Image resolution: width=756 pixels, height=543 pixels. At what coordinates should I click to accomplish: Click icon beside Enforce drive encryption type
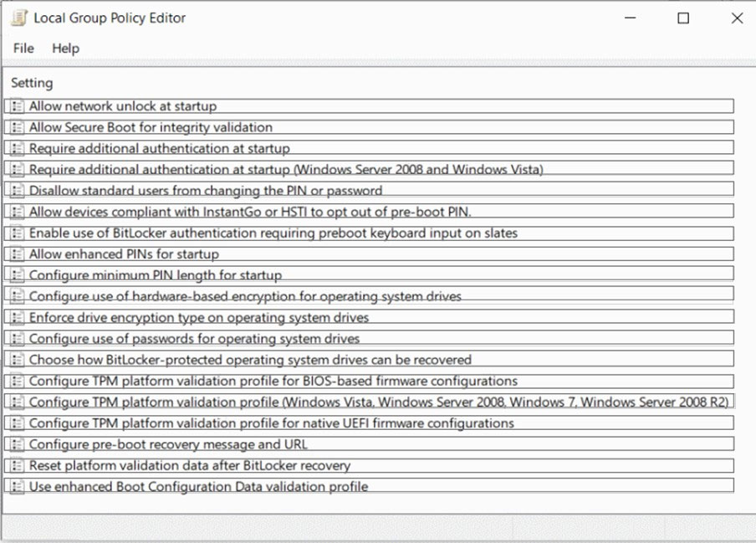[18, 317]
